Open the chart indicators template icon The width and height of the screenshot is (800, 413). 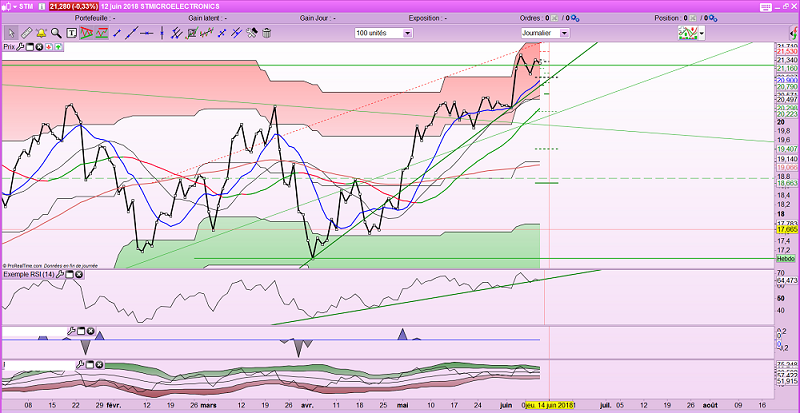[688, 33]
